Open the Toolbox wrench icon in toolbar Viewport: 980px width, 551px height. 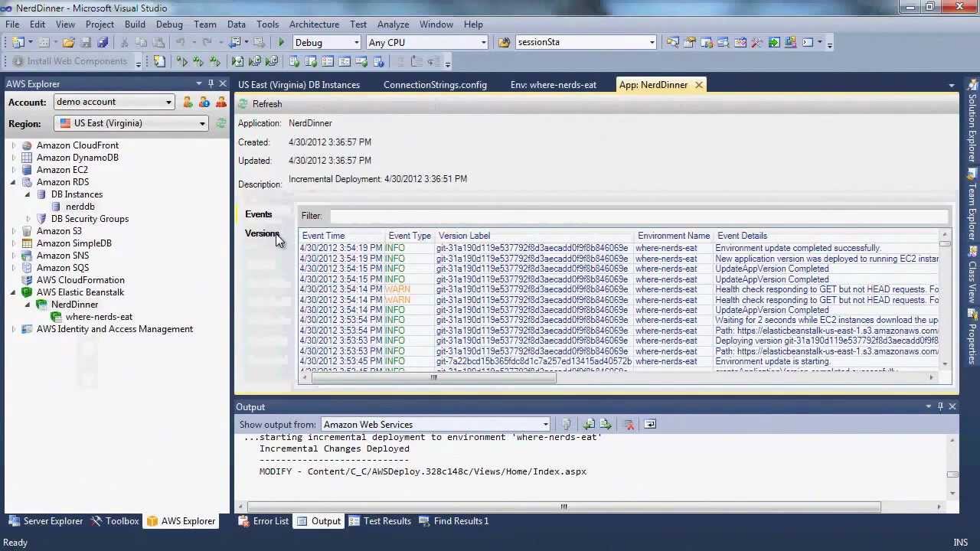(756, 43)
